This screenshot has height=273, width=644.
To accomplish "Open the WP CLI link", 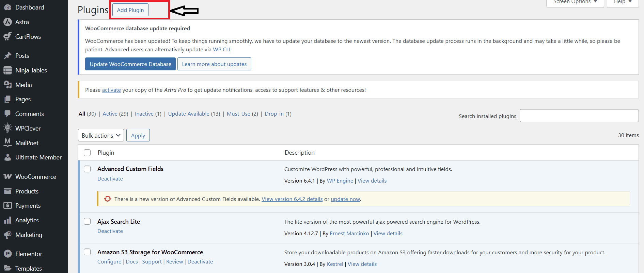I will (x=222, y=49).
